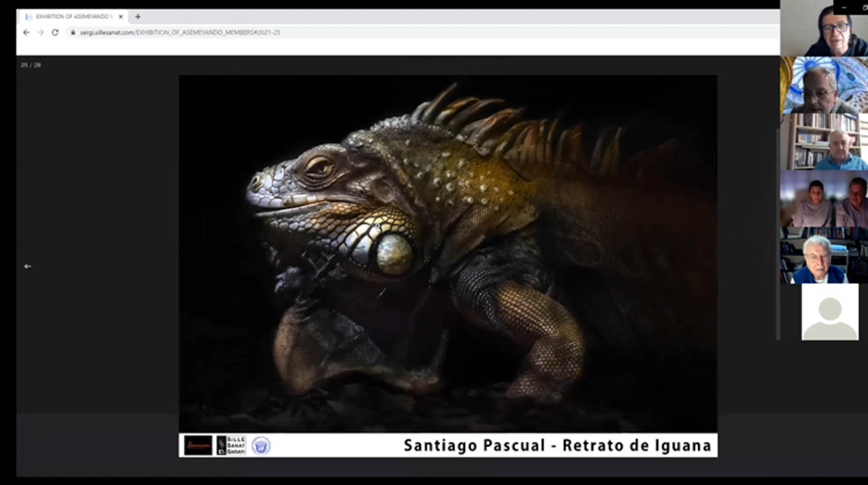Close the EXHIBITION OF ASEMEYANDO tab

121,16
